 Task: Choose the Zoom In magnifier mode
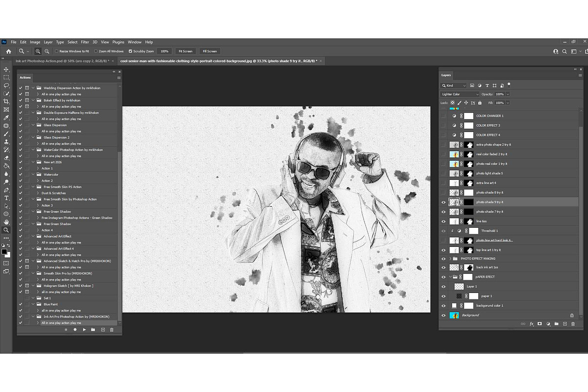[x=38, y=51]
